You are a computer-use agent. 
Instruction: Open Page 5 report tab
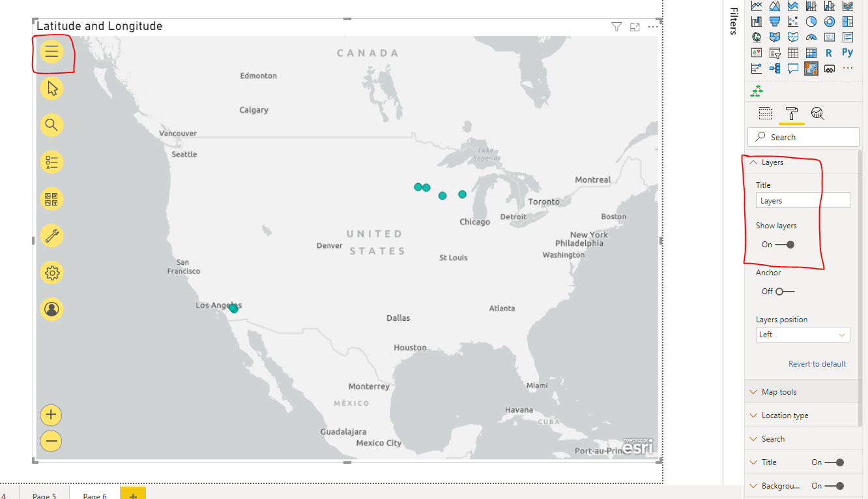(x=44, y=495)
